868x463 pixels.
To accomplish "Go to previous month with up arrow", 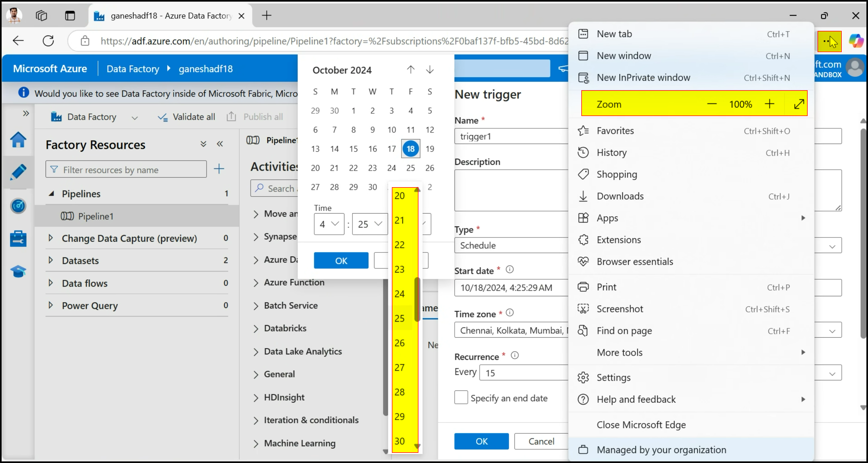I will click(x=410, y=70).
